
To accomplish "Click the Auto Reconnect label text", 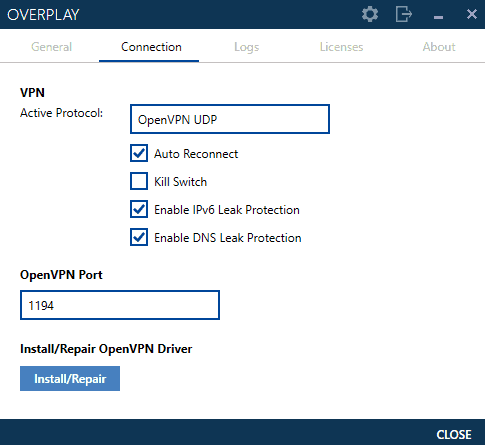I will (x=196, y=154).
